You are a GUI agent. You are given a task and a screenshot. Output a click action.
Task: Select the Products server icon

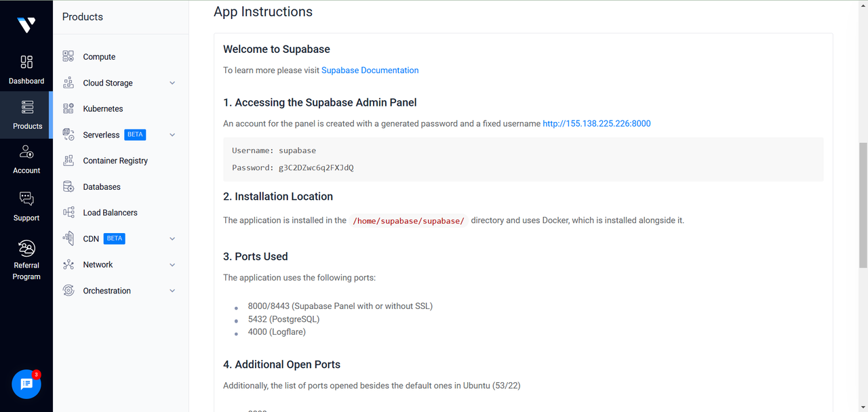(26, 107)
